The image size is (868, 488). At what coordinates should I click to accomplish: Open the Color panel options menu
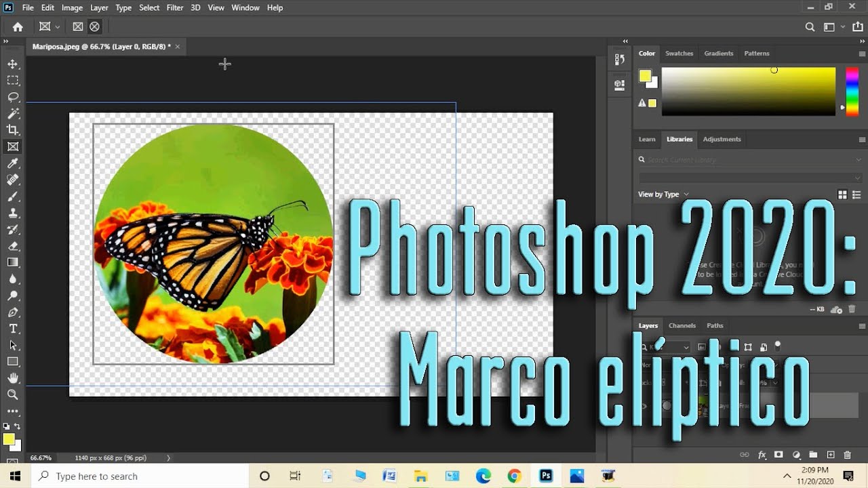pos(862,54)
